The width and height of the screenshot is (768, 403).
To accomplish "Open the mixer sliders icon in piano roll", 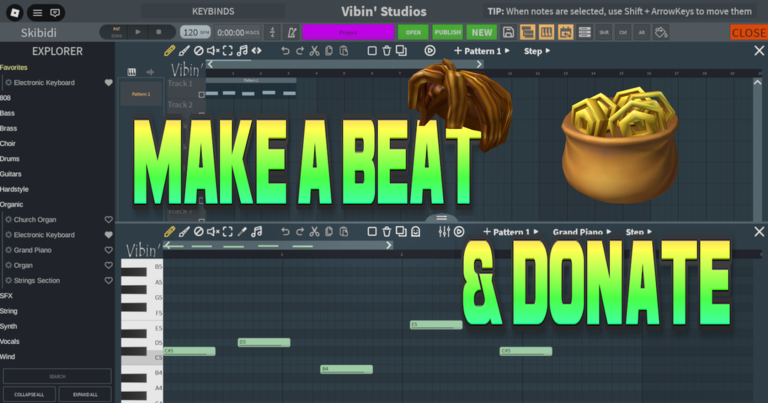I will [x=444, y=232].
